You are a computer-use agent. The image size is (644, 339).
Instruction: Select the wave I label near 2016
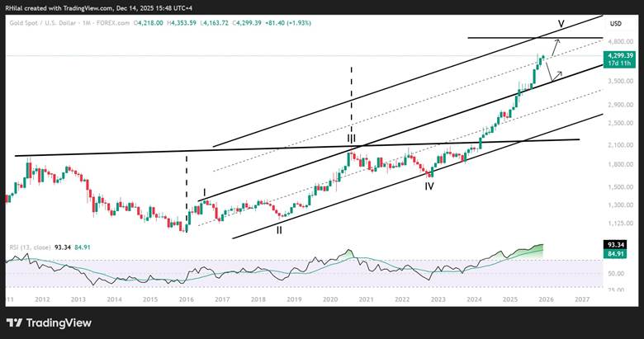[204, 192]
